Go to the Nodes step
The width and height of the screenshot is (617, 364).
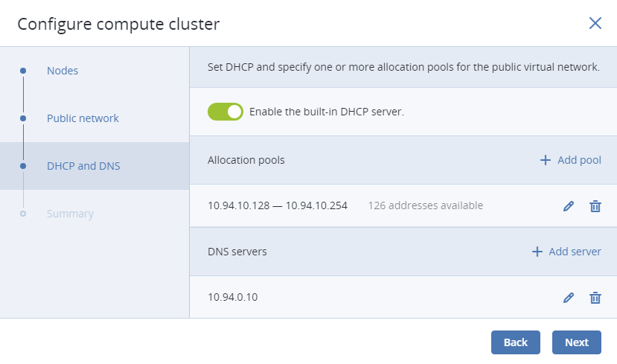click(x=63, y=71)
